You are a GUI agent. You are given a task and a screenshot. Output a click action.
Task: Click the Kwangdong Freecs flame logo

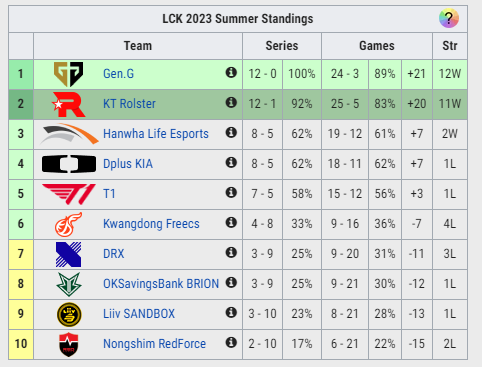point(68,224)
